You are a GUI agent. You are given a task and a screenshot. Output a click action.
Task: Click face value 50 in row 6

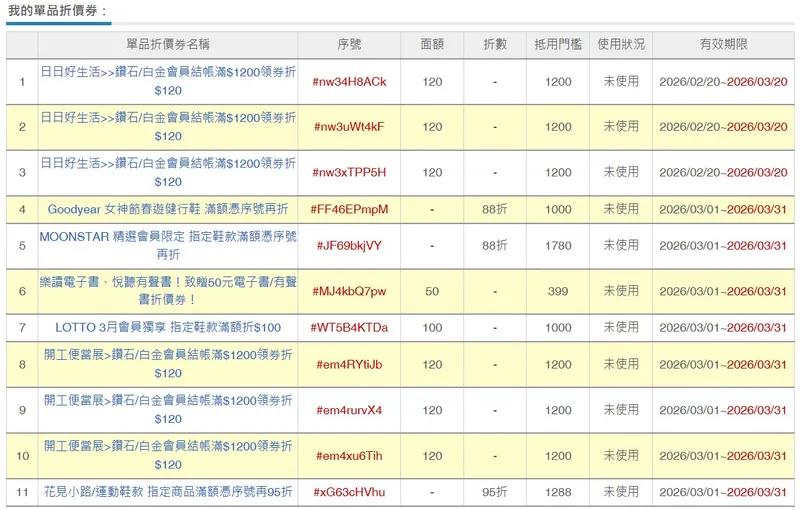[x=432, y=291]
